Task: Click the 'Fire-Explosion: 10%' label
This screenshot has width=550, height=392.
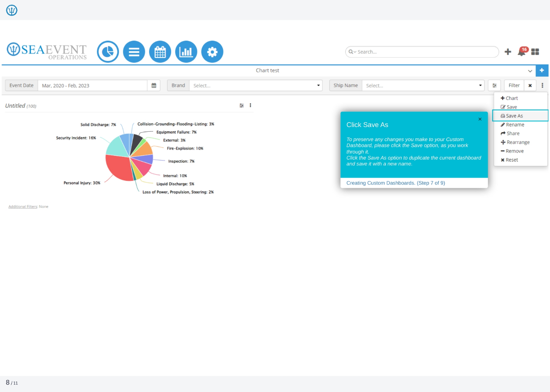Action: point(185,148)
